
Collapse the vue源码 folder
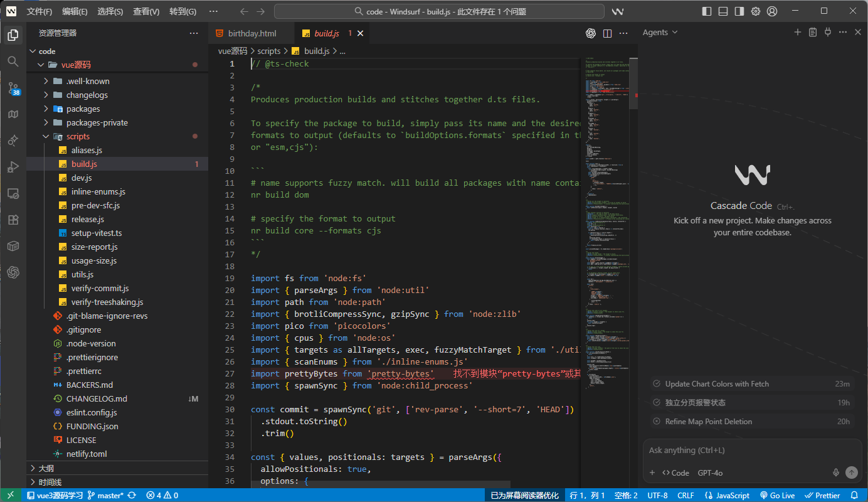pos(41,65)
